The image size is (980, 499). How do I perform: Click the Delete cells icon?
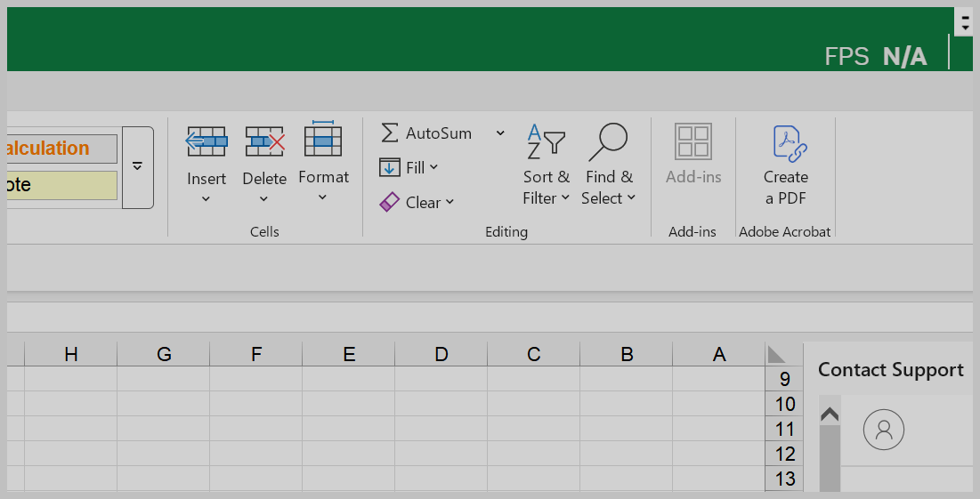click(265, 141)
